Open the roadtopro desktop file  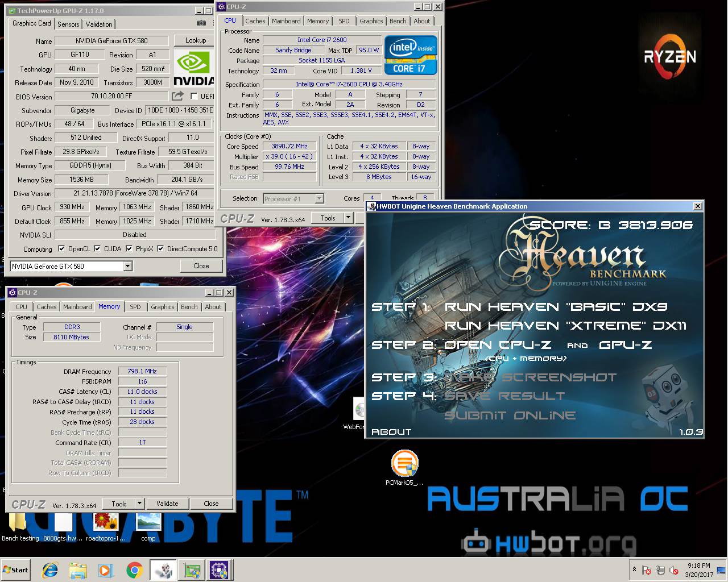(106, 527)
